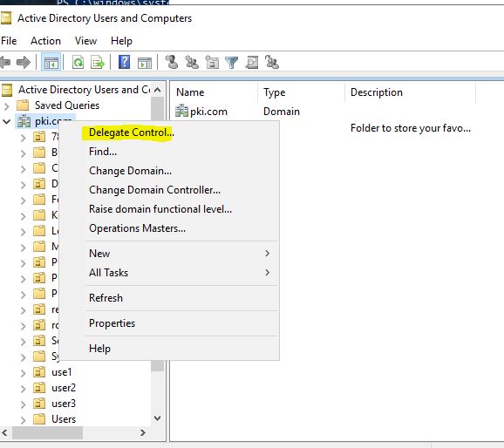Choose Find... from context menu
This screenshot has height=448, width=504.
[103, 152]
